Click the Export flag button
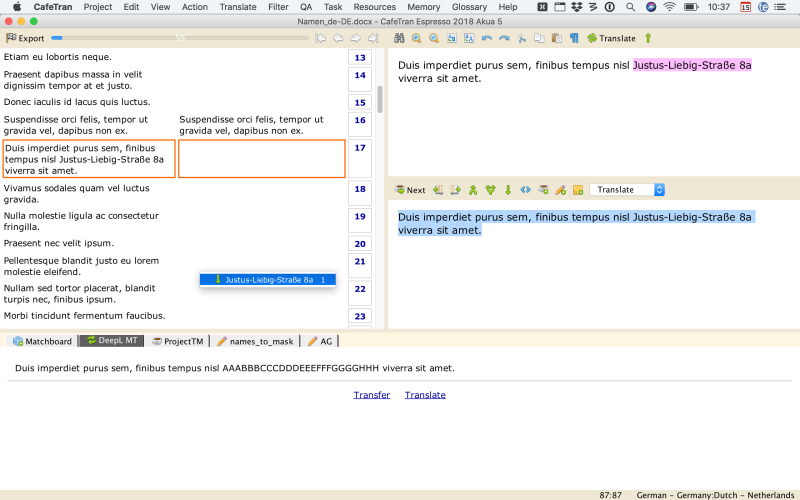800x500 pixels. 25,38
